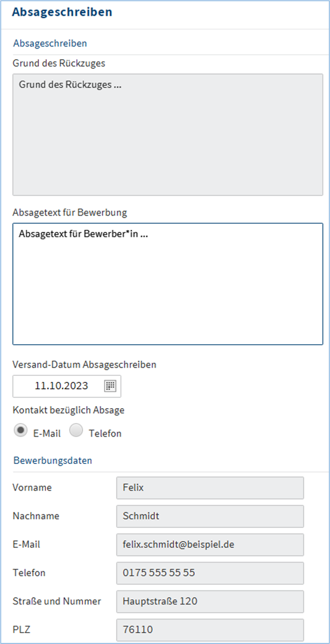This screenshot has height=644, width=330.
Task: Click the felix.schmidt@beispiel.de email field
Action: tap(210, 544)
